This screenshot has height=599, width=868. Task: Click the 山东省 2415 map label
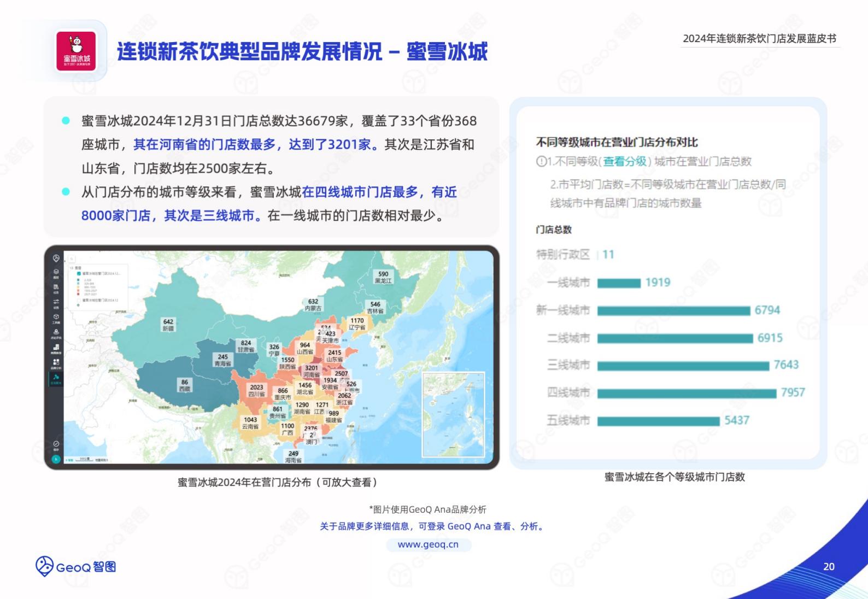pyautogui.click(x=335, y=356)
